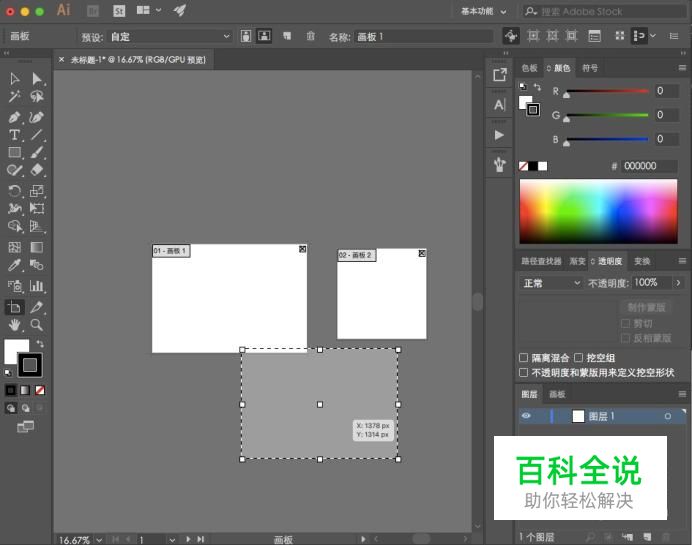Select the Magic Wand tool
Viewport: 692px width, 545px height.
pyautogui.click(x=14, y=96)
